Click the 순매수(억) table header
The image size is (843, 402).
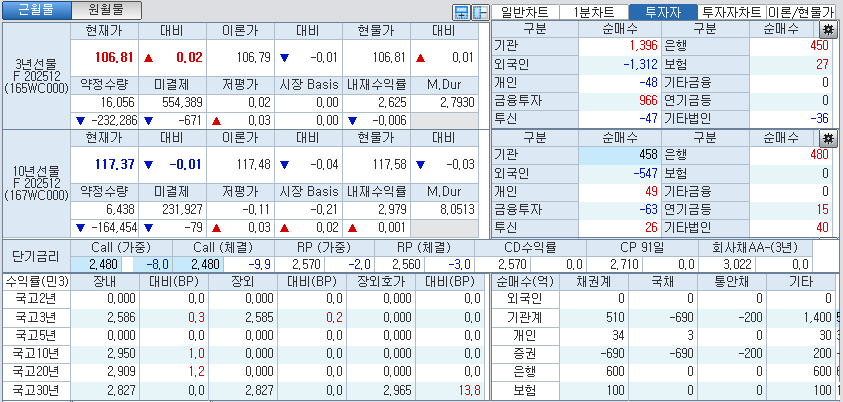[x=527, y=281]
